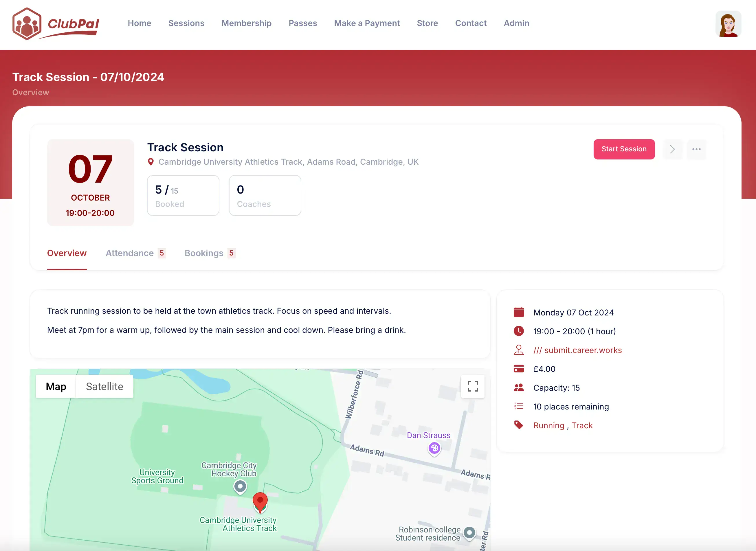Go to next session with chevron arrow
The height and width of the screenshot is (551, 756).
(672, 149)
